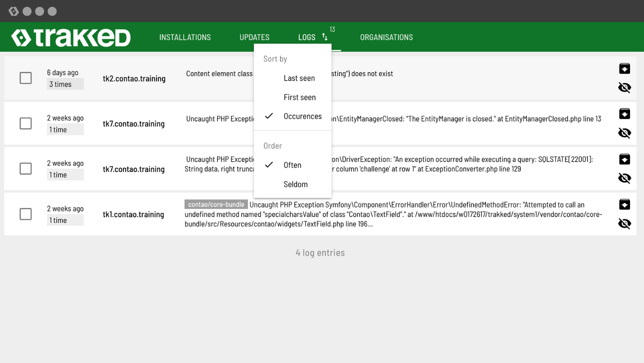Hide the tk2.contao.training log entry
Viewport: 644px width, 363px height.
(624, 88)
